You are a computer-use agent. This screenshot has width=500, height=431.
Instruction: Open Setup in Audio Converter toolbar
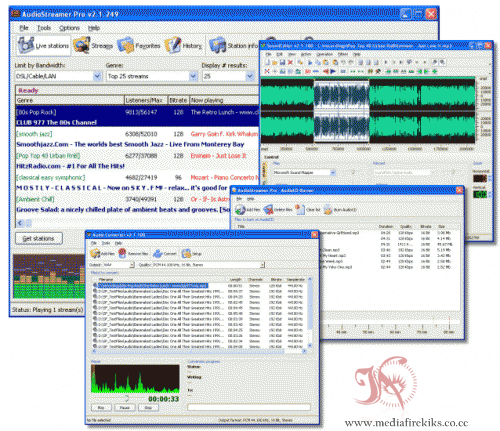192,254
